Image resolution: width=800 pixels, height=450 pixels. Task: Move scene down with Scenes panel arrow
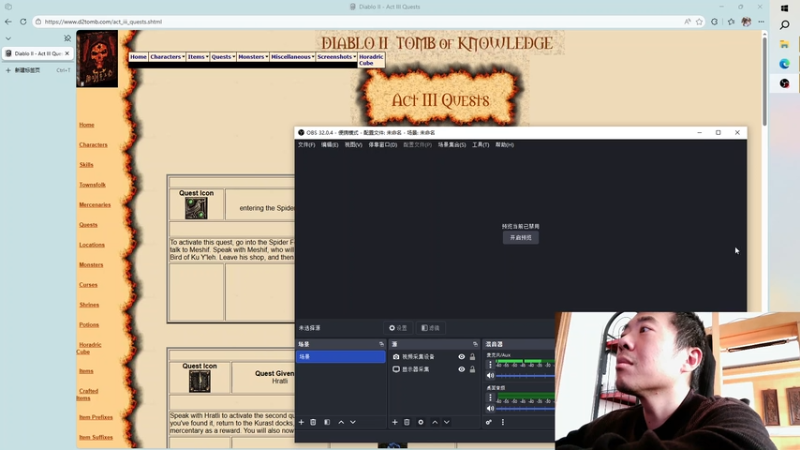pos(353,422)
